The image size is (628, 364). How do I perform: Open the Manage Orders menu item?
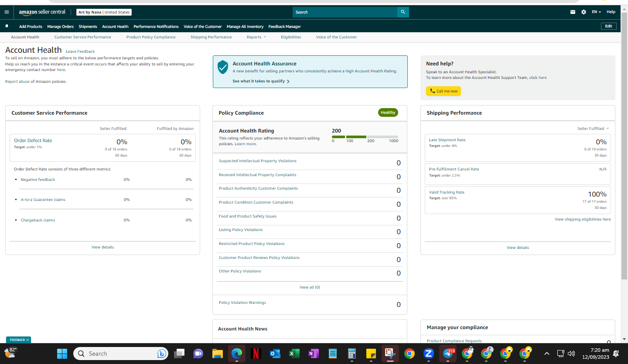point(61,27)
